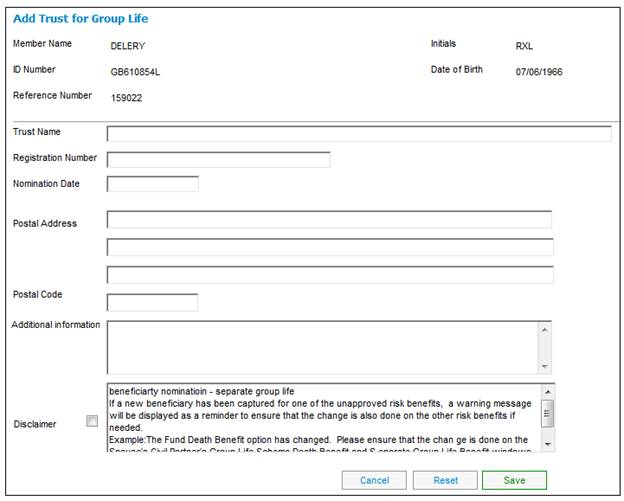Click the Postal Code label
The height and width of the screenshot is (501, 624).
(38, 294)
